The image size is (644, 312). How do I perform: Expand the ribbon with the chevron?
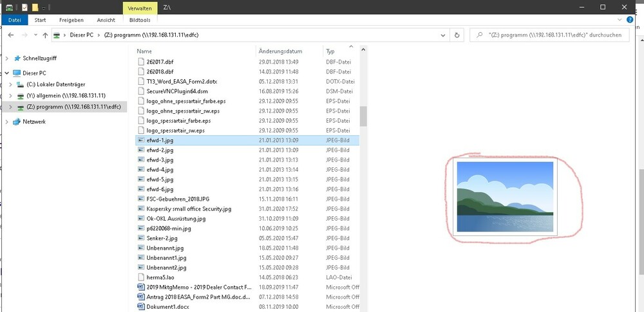(x=625, y=20)
